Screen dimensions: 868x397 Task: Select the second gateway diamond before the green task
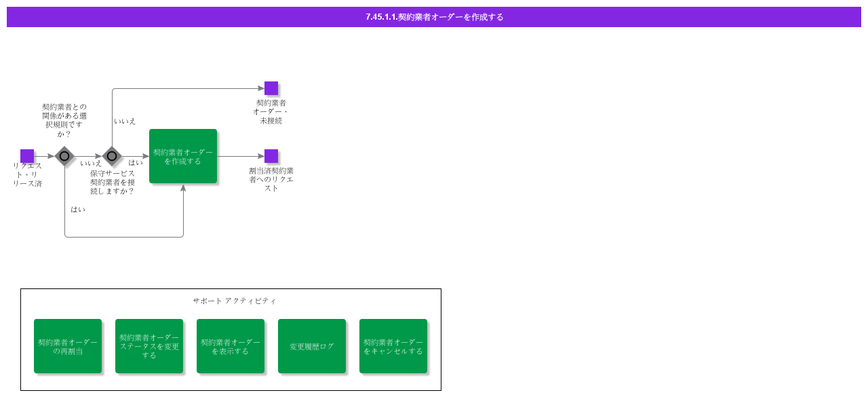pos(112,156)
